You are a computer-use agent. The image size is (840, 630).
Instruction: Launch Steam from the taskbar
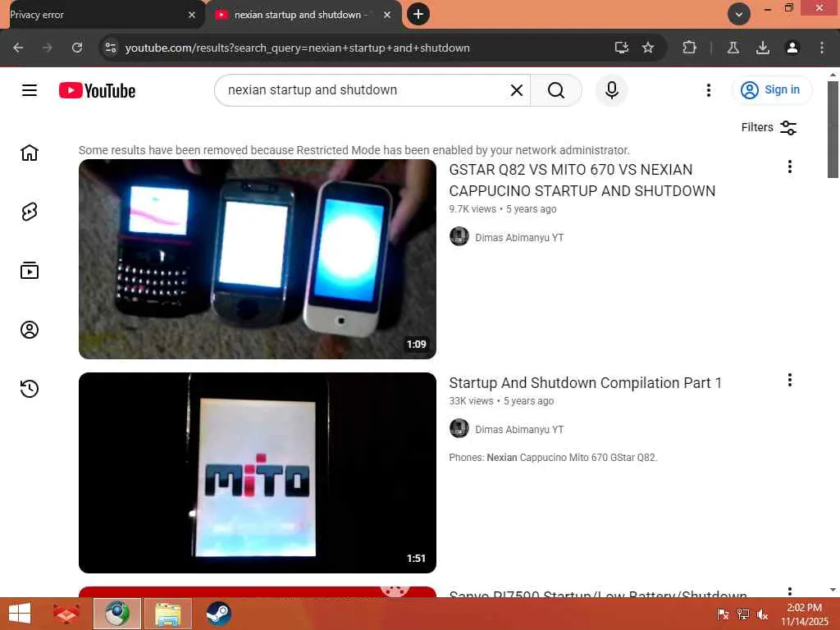click(x=218, y=614)
